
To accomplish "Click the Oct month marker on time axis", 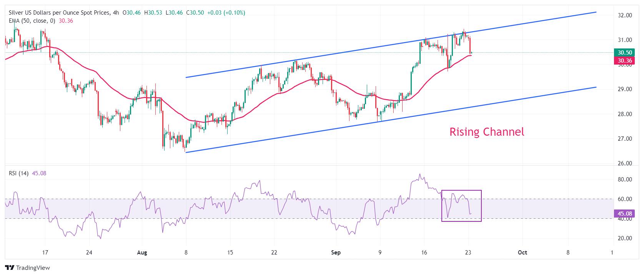I will (x=522, y=253).
